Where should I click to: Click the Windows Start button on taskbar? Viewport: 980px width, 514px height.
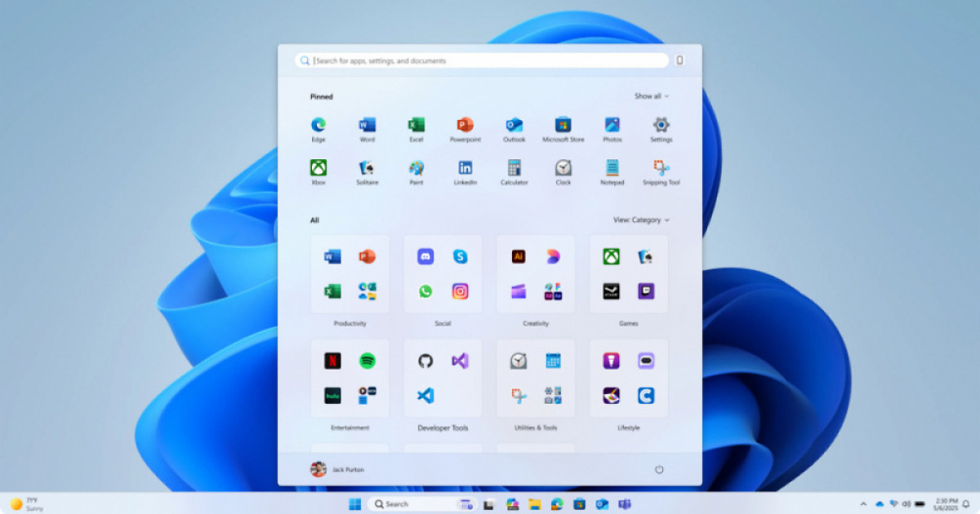click(355, 504)
